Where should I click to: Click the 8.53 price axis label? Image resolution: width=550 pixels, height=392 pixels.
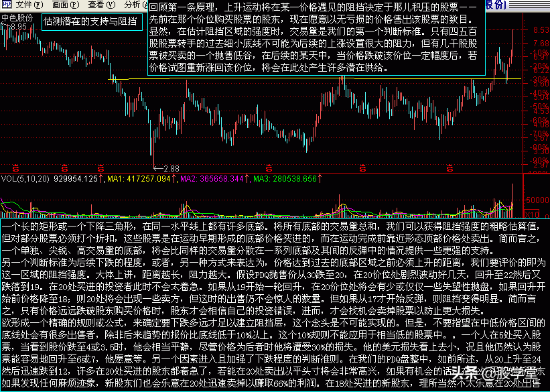541,30
